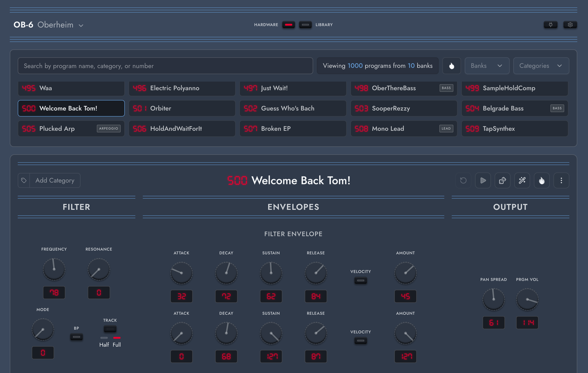Select program 505 Plucked Arp
The height and width of the screenshot is (373, 588).
(x=71, y=128)
